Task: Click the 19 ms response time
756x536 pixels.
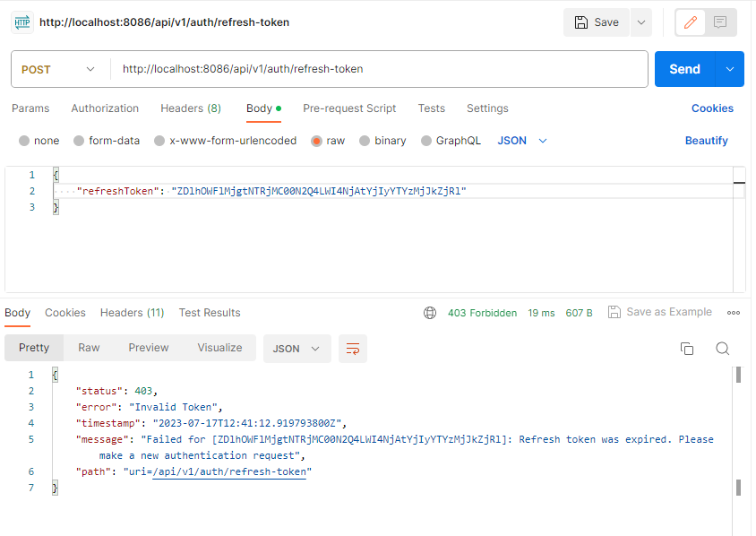Action: pos(541,313)
